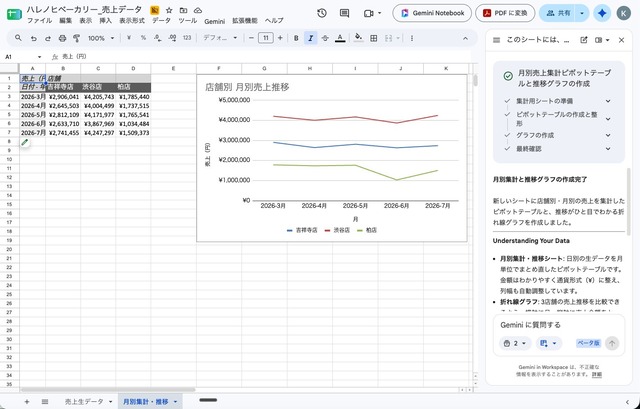Click the font size field showing 11
The image size is (640, 409).
click(266, 38)
